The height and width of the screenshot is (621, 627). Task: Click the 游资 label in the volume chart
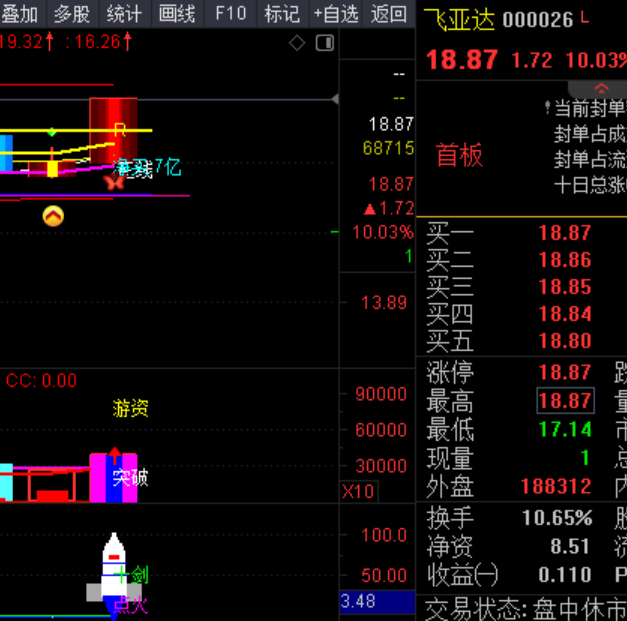130,409
